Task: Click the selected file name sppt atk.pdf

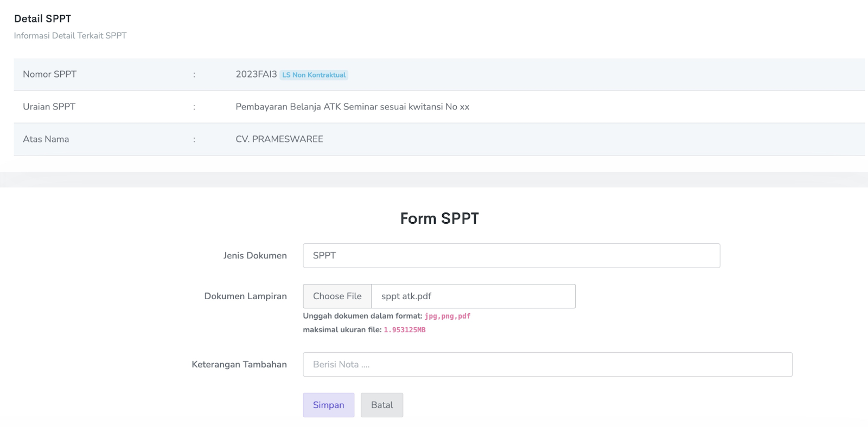Action: pyautogui.click(x=406, y=296)
